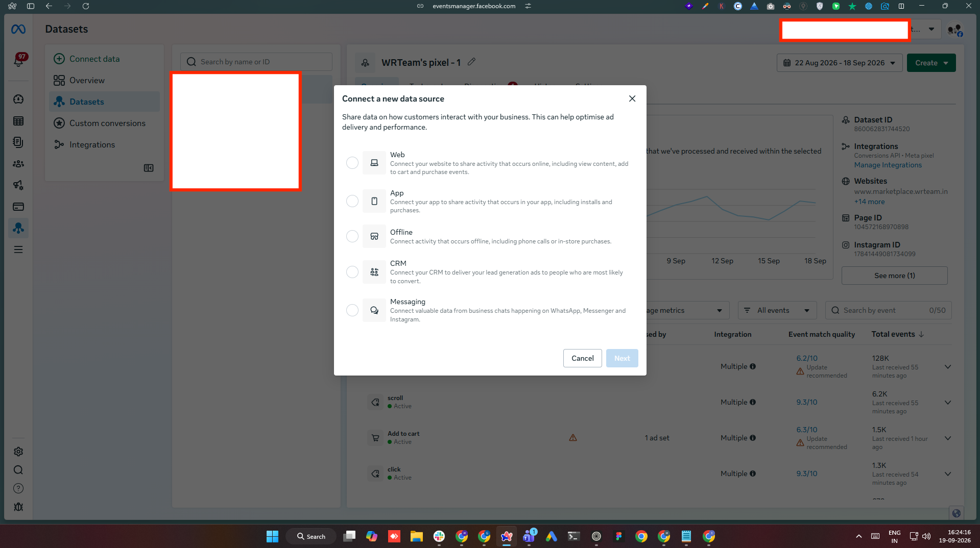Open the All events filter dropdown
This screenshot has height=548, width=980.
(x=777, y=310)
